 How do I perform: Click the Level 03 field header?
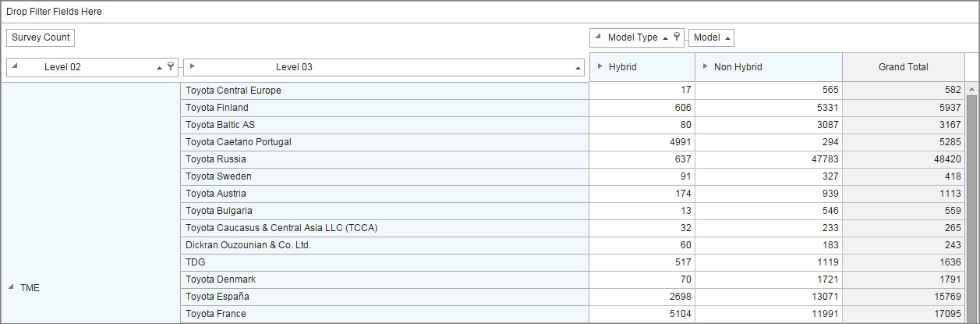point(384,67)
